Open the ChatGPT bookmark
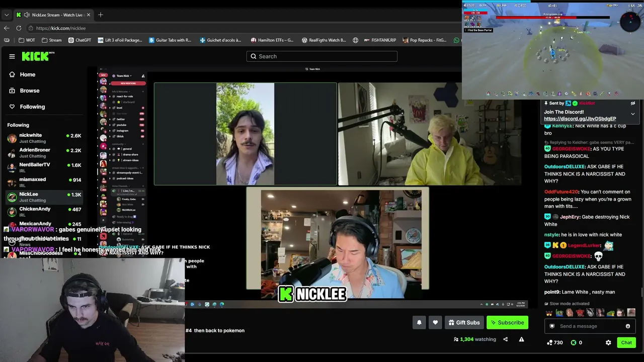This screenshot has width=644, height=362. coord(79,40)
